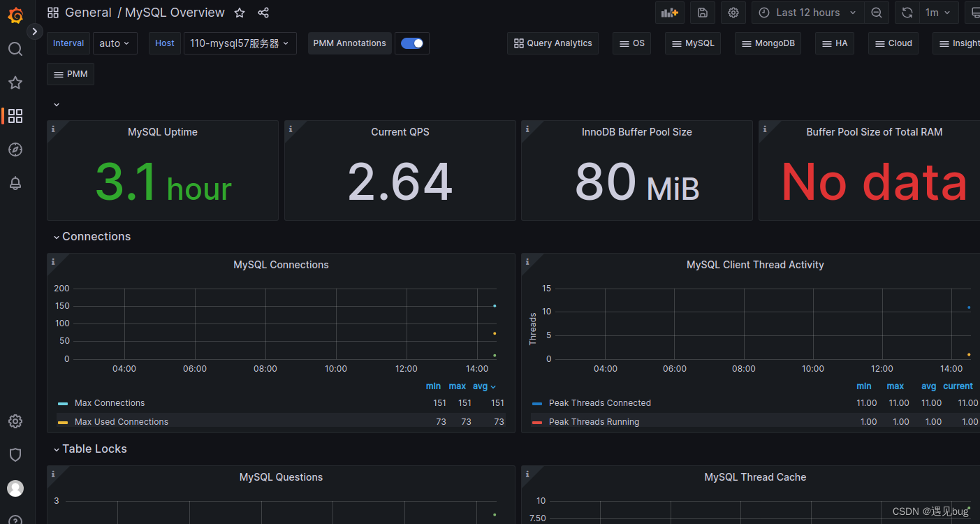Viewport: 980px width, 524px height.
Task: Open the MySQL Questions panel title menu
Action: tap(281, 477)
